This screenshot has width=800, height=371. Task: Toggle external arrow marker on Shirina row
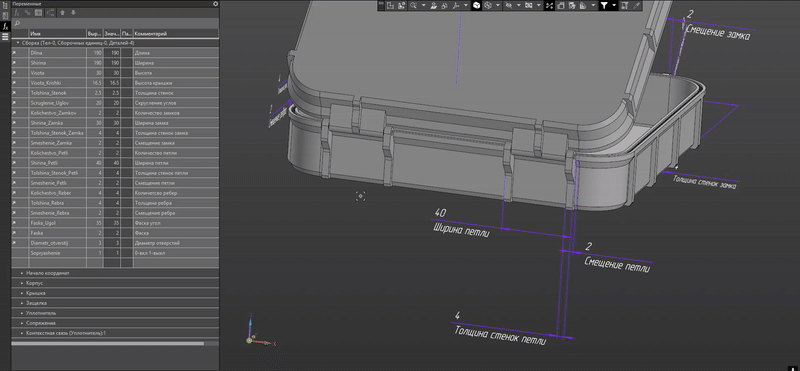click(x=14, y=63)
